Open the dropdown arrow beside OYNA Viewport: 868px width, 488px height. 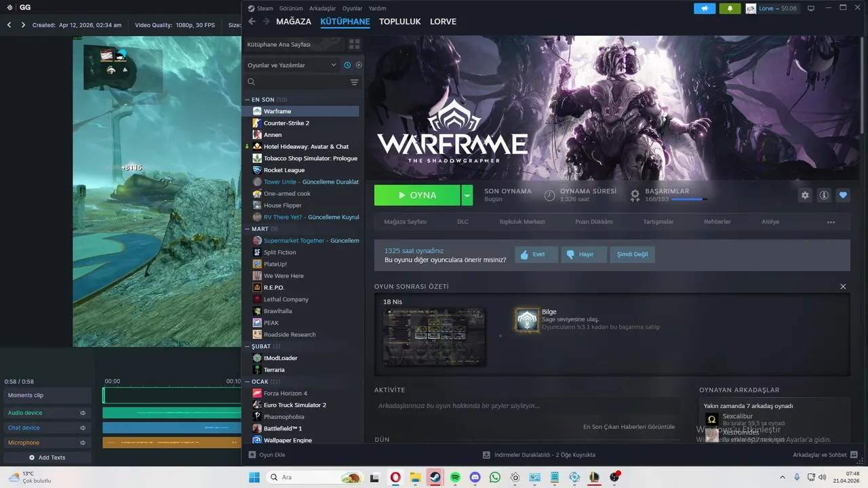[x=467, y=195]
